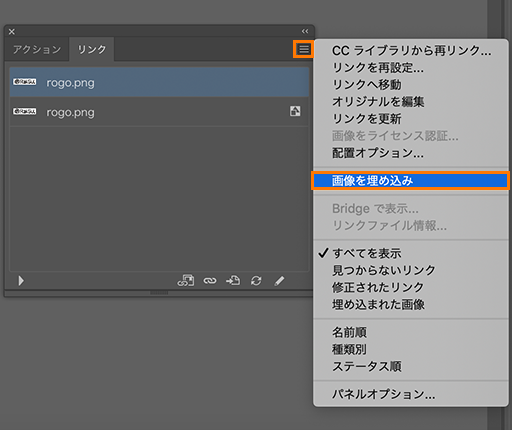512x430 pixels.
Task: Switch to the アクション tab
Action: click(x=37, y=49)
